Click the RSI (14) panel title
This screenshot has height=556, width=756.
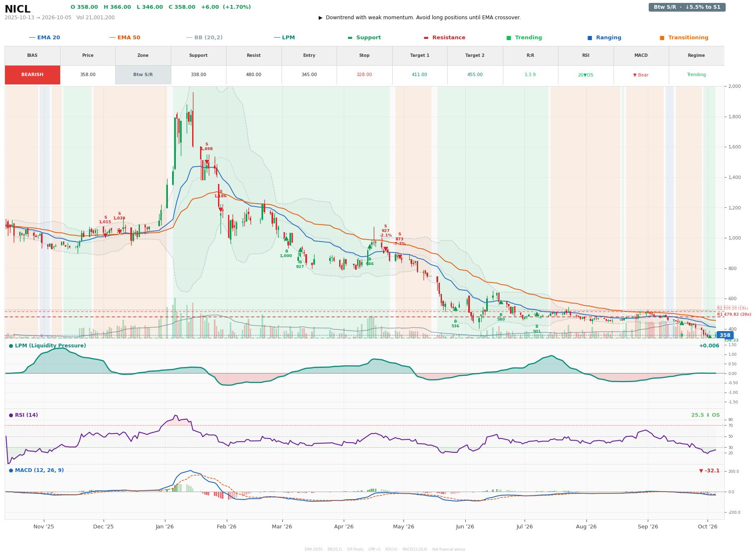click(23, 415)
